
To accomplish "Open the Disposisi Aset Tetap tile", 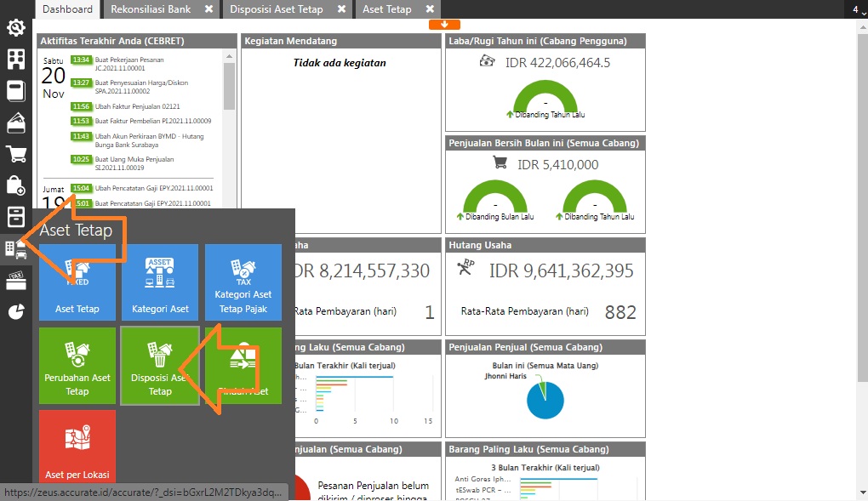I will [160, 366].
